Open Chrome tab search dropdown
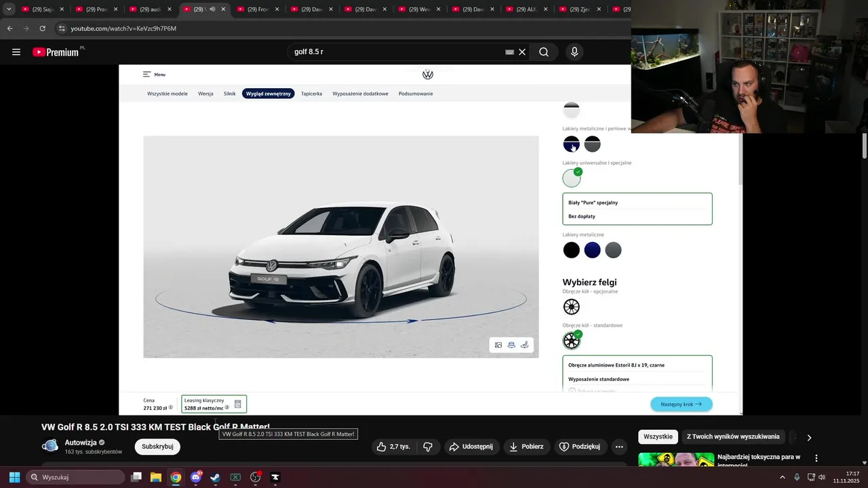The height and width of the screenshot is (488, 868). [x=9, y=9]
